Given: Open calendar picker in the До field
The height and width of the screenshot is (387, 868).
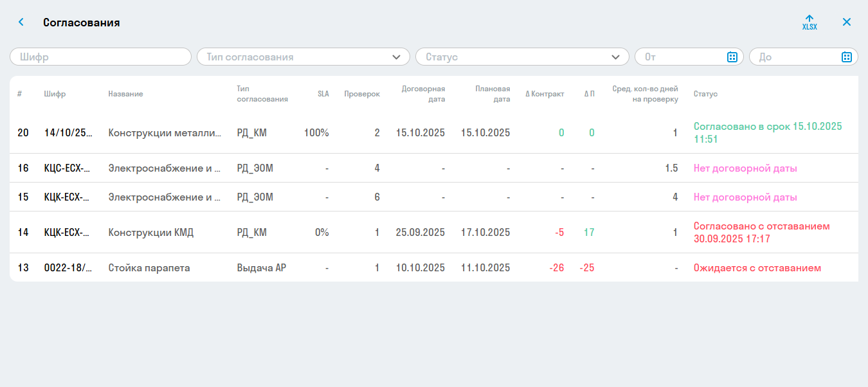Looking at the screenshot, I should [846, 57].
